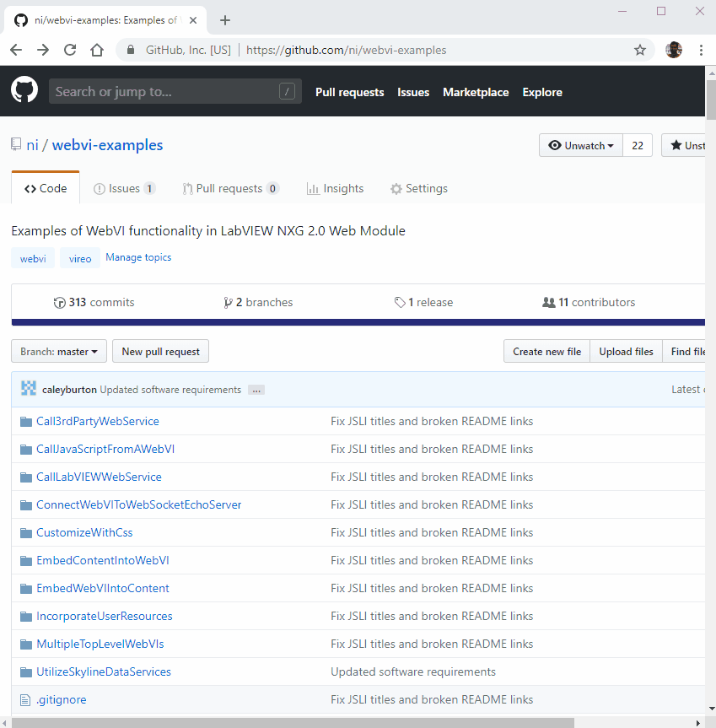
Task: Open the Chrome profile avatar
Action: click(x=674, y=50)
